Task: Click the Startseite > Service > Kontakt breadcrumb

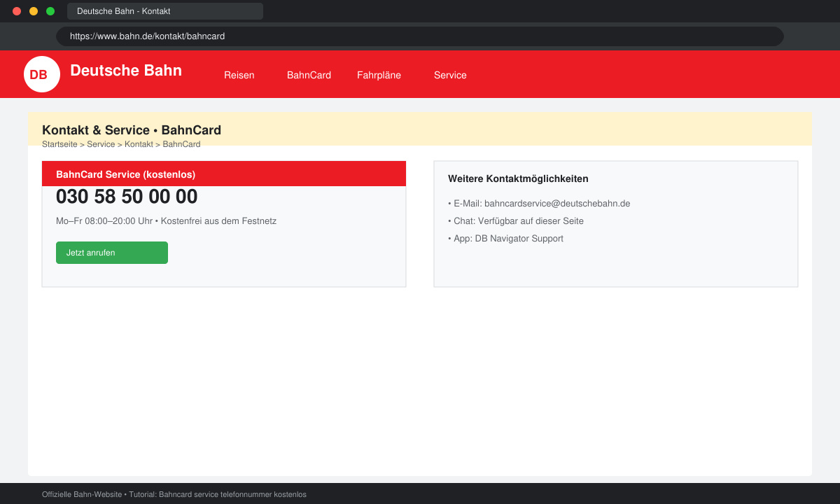Action: 121,144
